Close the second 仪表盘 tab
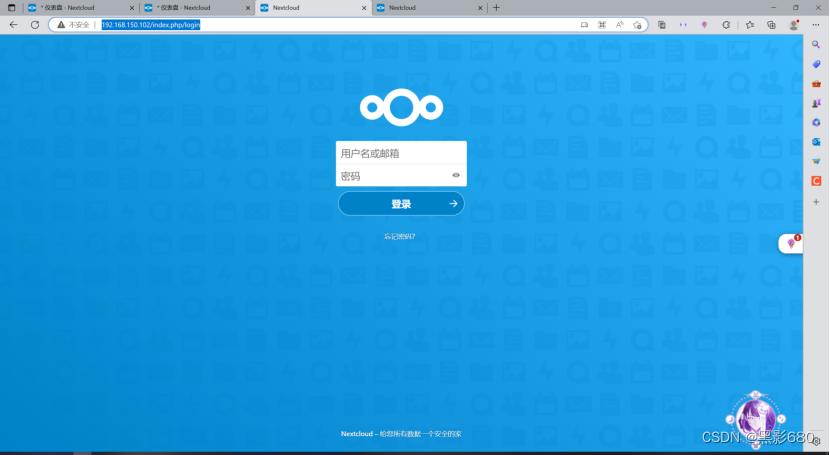 click(248, 8)
